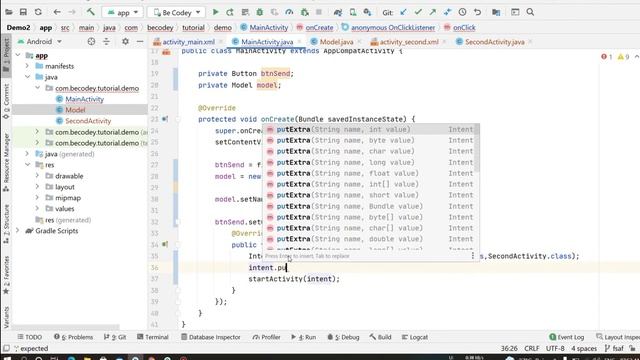Expand the layout folder
Viewport: 640px width, 360px height.
tap(37, 187)
